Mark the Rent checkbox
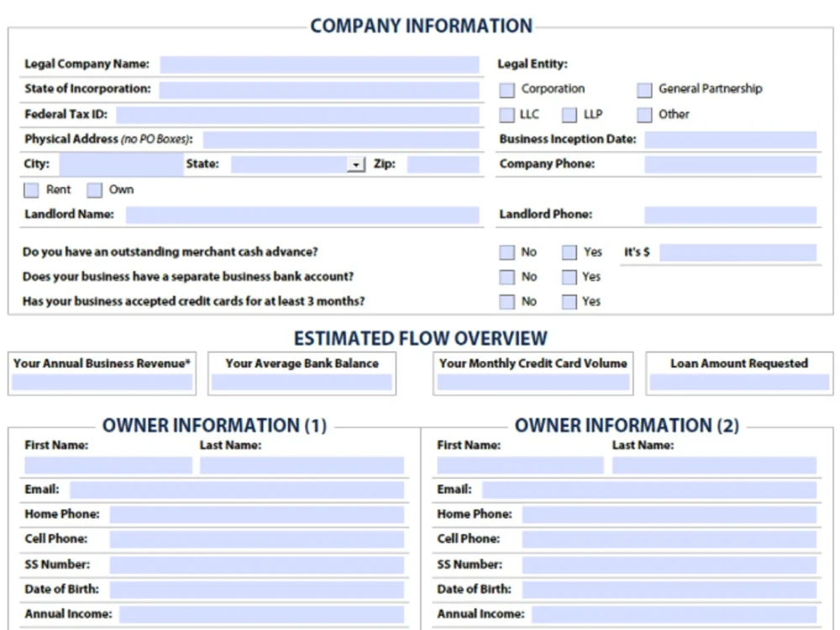 pos(32,190)
